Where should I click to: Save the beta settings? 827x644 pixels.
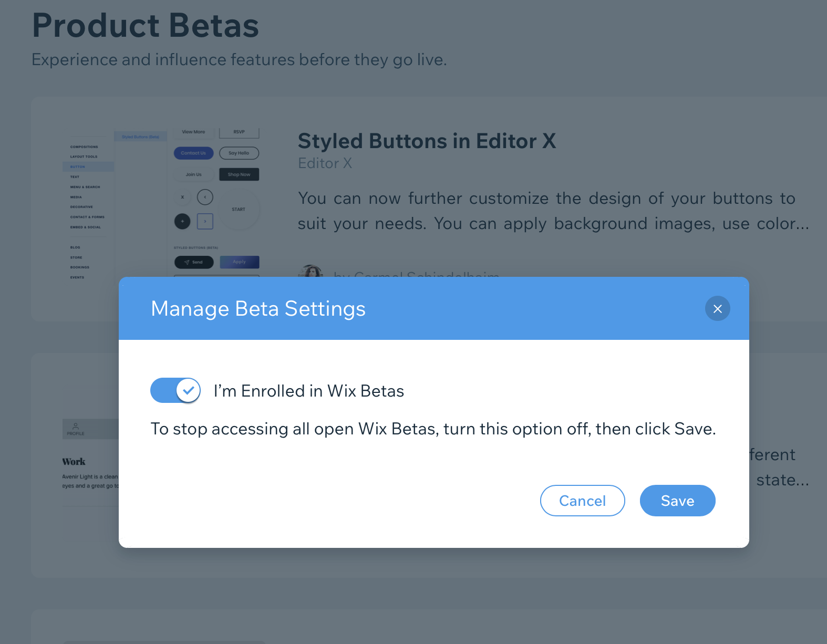677,501
